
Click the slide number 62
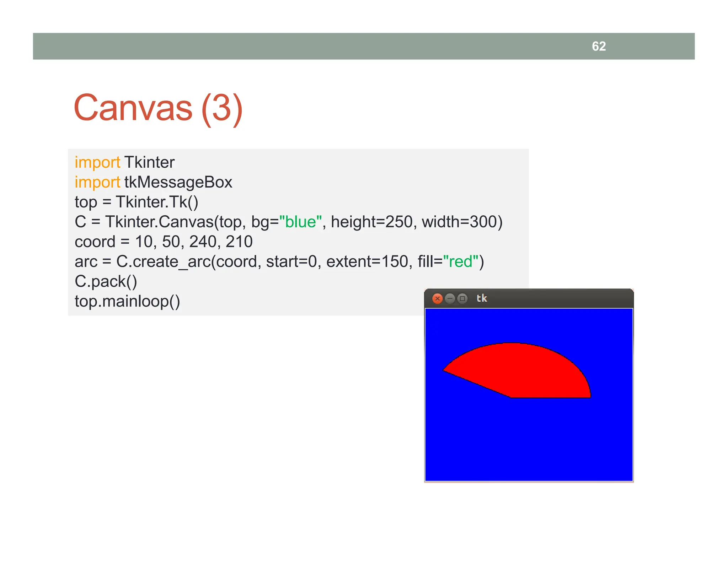point(599,46)
